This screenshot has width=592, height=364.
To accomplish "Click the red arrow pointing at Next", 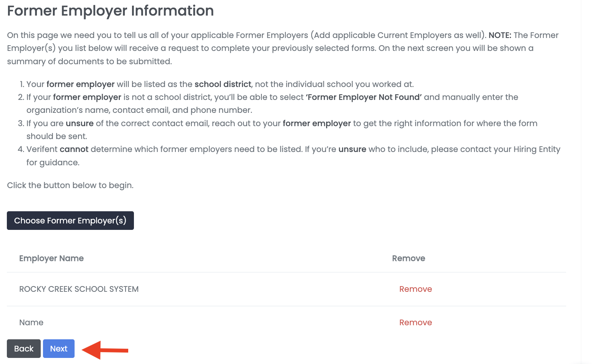I will tap(105, 348).
